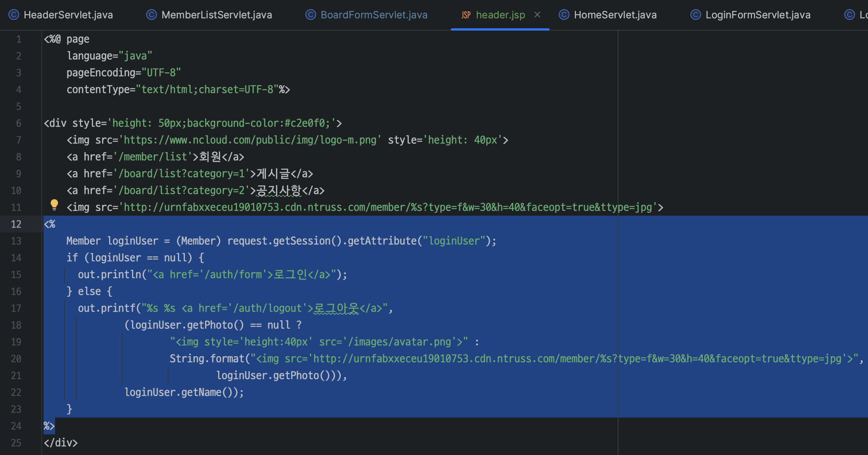The height and width of the screenshot is (455, 868).
Task: Click the partially visible rightmost tab icon
Action: tap(850, 15)
